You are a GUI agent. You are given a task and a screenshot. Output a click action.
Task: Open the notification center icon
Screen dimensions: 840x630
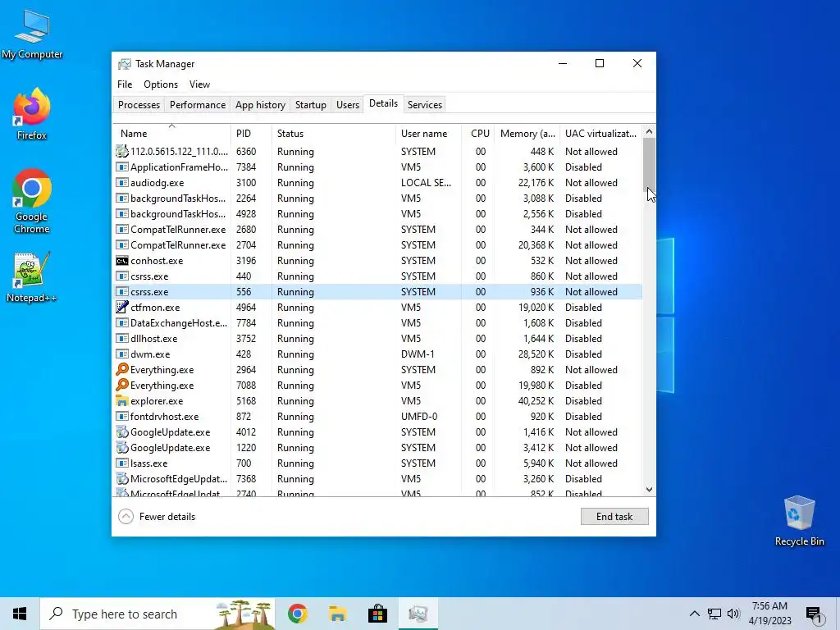coord(815,614)
